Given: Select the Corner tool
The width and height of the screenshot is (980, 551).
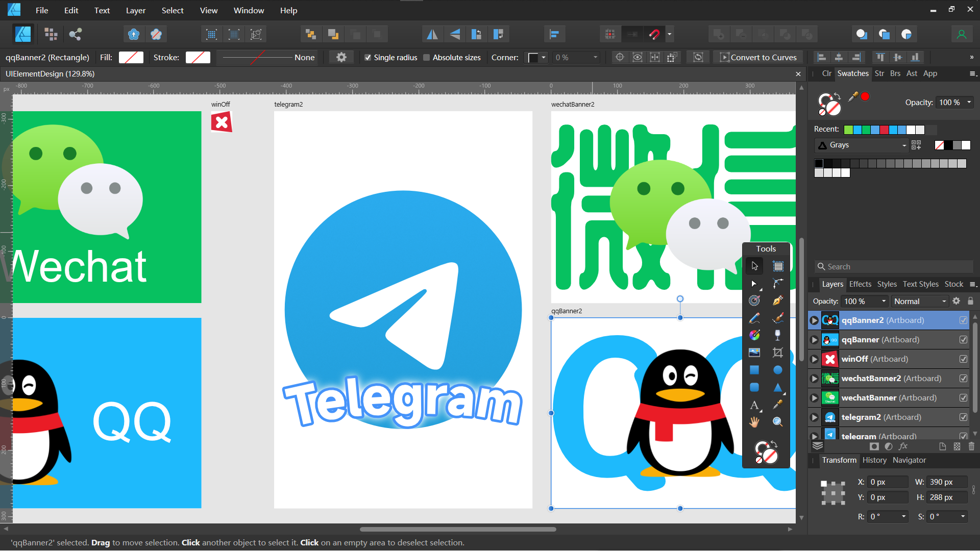Looking at the screenshot, I should click(x=778, y=283).
